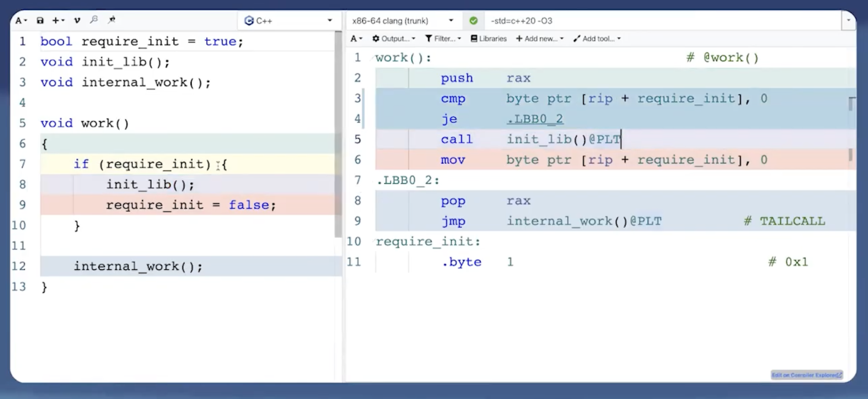The height and width of the screenshot is (399, 868).
Task: Click the save icon in editor toolbar
Action: (x=40, y=20)
